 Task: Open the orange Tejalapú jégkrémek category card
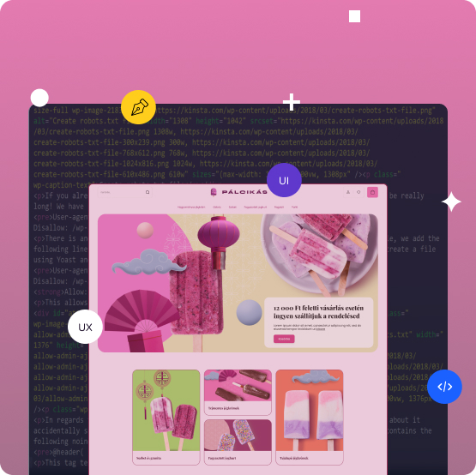pos(310,418)
